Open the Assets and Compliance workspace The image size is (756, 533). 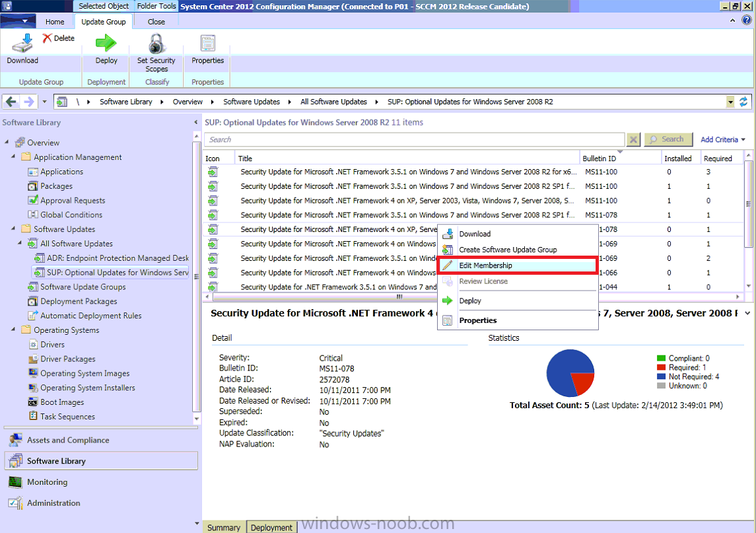tap(101, 440)
